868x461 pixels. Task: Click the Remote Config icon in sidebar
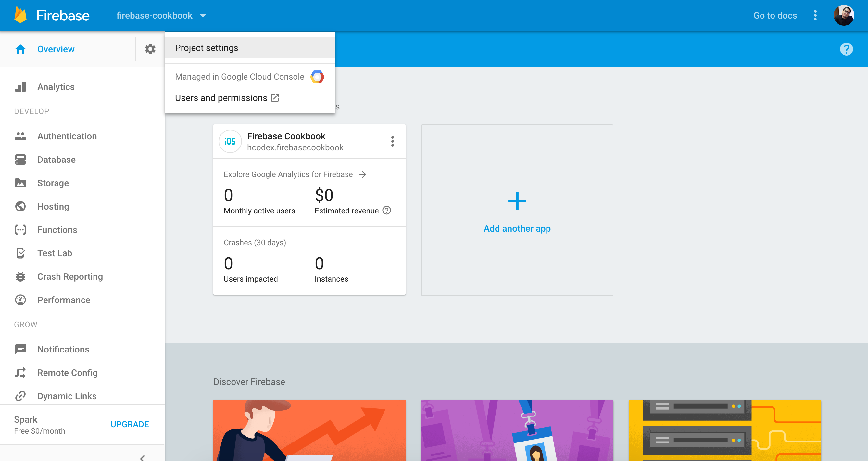21,372
